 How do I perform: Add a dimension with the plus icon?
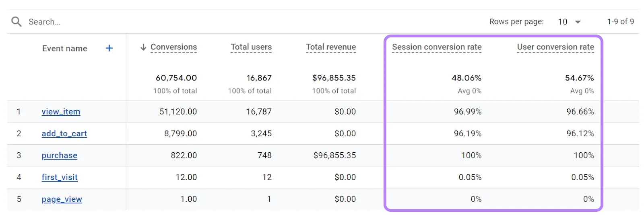[x=109, y=48]
